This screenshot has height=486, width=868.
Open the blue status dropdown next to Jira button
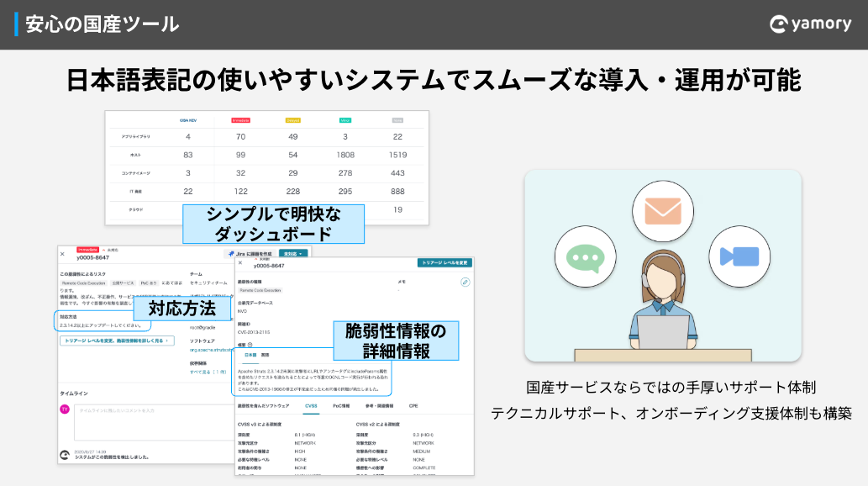point(293,253)
